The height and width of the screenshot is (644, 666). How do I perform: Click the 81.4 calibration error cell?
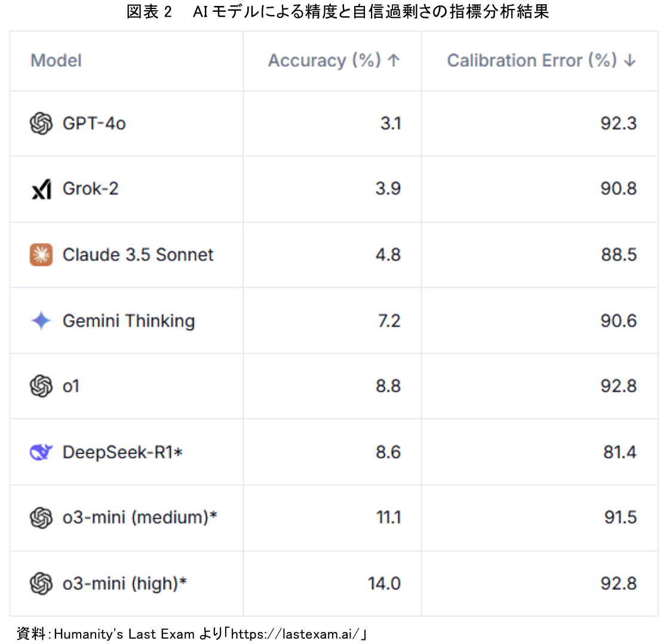pyautogui.click(x=620, y=452)
